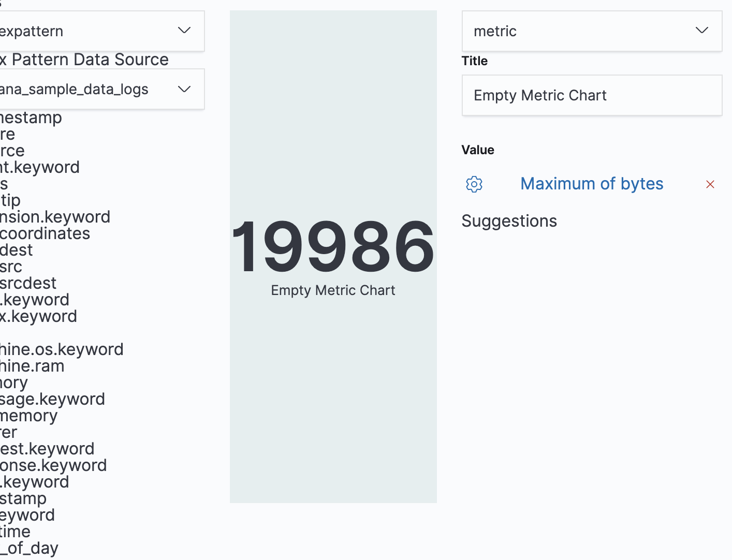Choose the srcdest field
The width and height of the screenshot is (732, 560).
(x=28, y=283)
